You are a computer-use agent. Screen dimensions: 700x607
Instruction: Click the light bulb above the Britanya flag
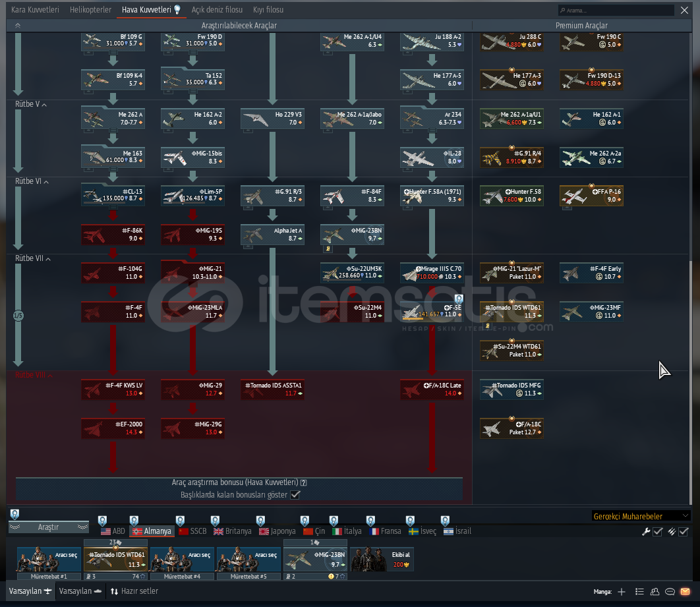coord(215,521)
